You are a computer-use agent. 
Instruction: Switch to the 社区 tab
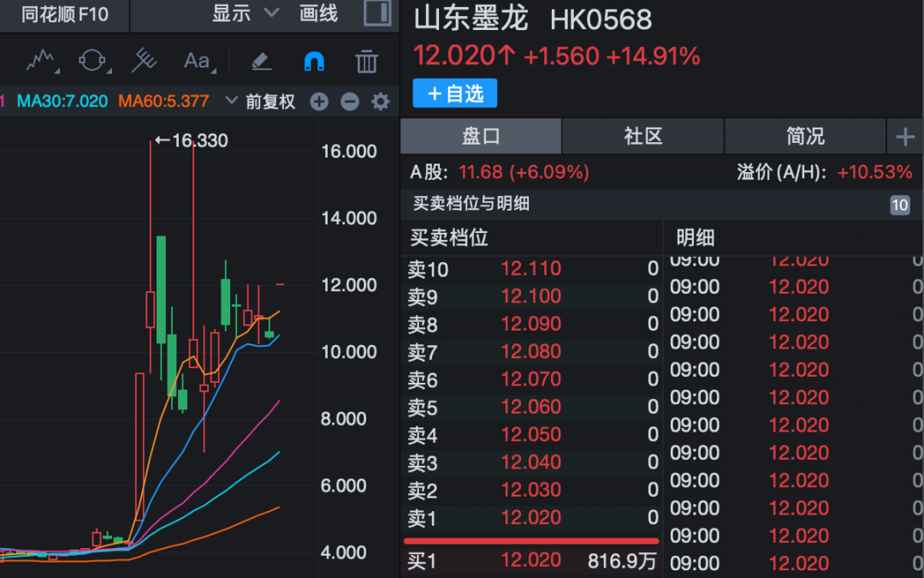(643, 136)
